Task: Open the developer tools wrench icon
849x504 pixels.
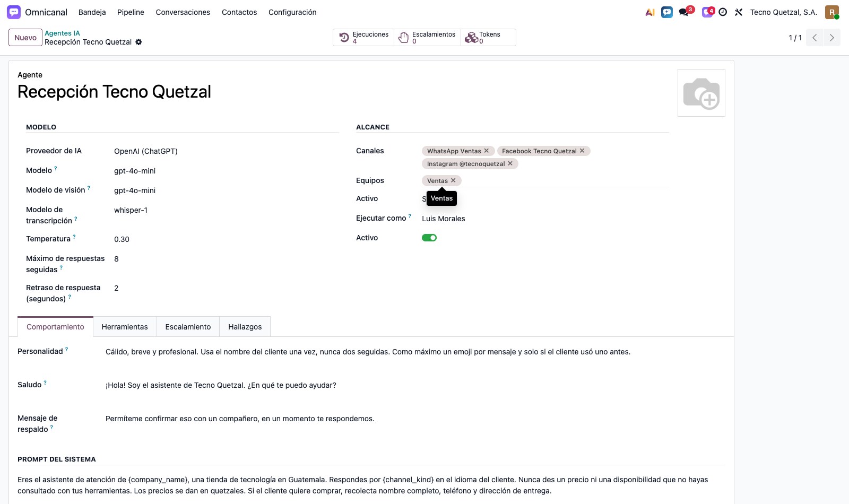Action: 739,12
